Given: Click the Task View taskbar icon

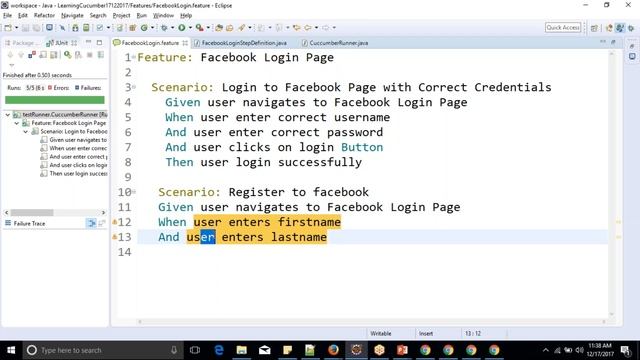Looking at the screenshot, I should [195, 350].
